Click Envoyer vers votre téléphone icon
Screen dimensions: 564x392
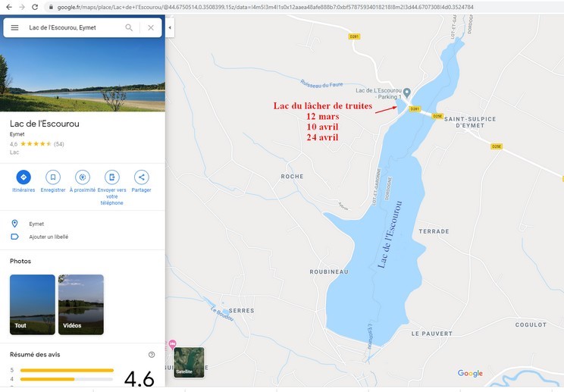click(111, 177)
